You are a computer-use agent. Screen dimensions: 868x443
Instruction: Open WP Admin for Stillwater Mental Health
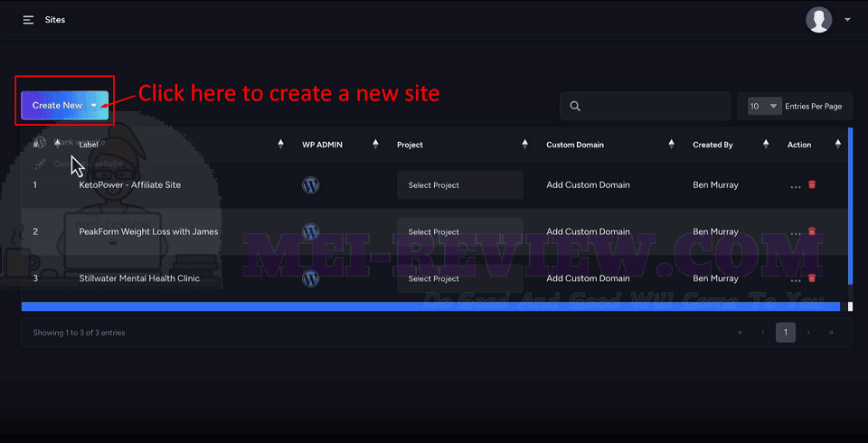(x=310, y=278)
